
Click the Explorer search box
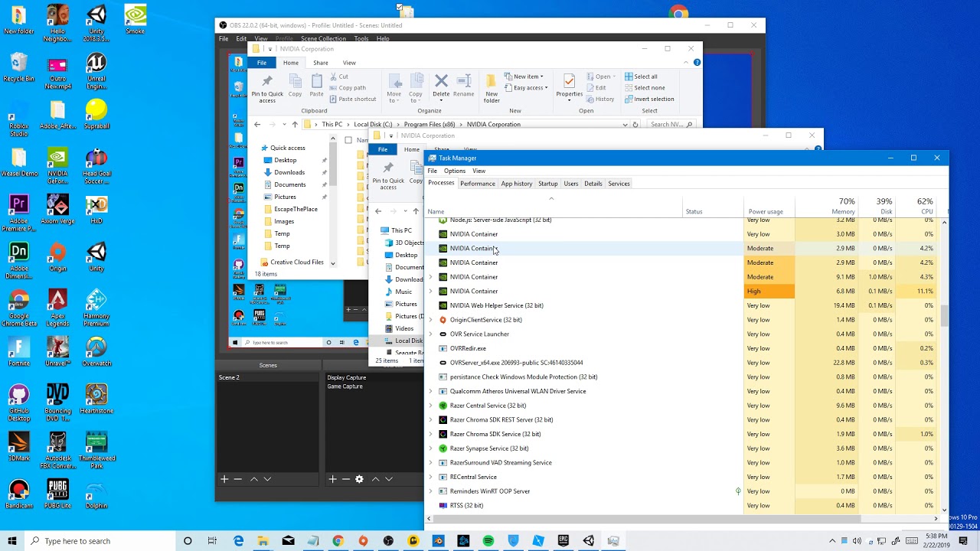tap(671, 125)
